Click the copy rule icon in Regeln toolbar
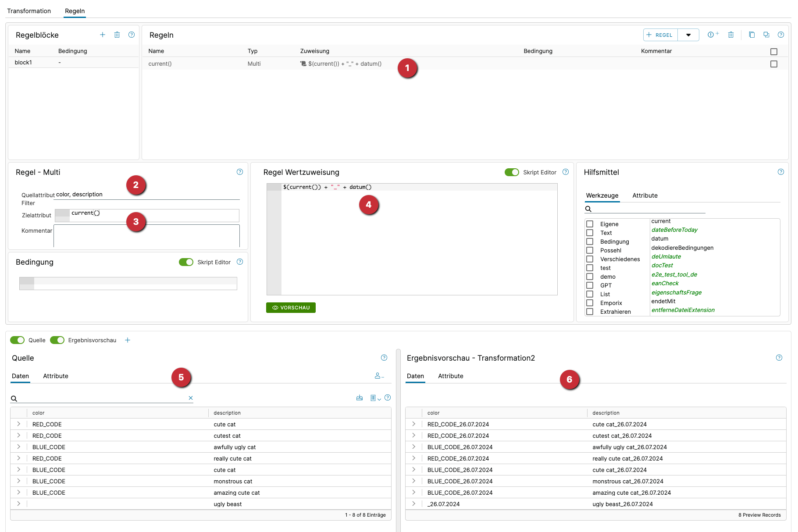This screenshot has height=532, width=798. coord(752,35)
